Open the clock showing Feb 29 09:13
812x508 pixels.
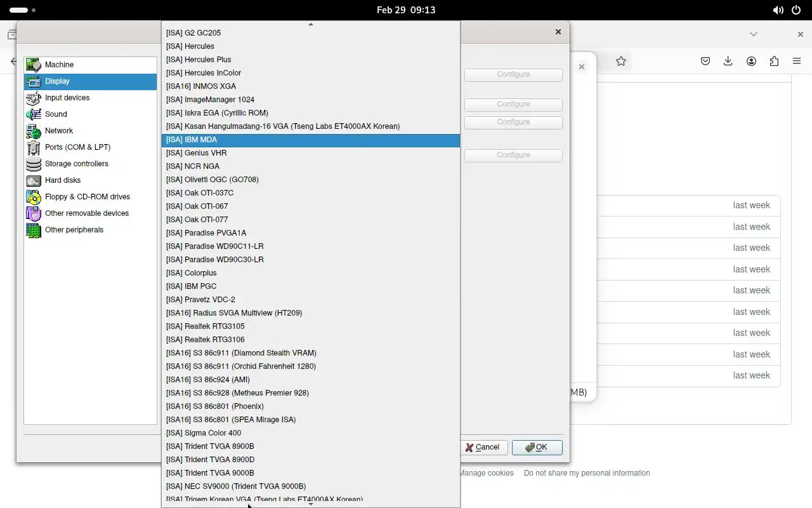click(x=406, y=10)
